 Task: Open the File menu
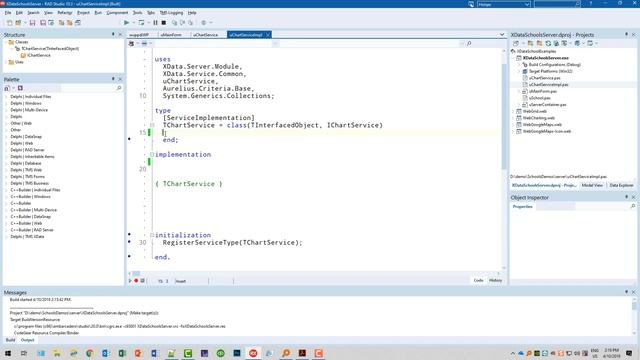pos(8,13)
